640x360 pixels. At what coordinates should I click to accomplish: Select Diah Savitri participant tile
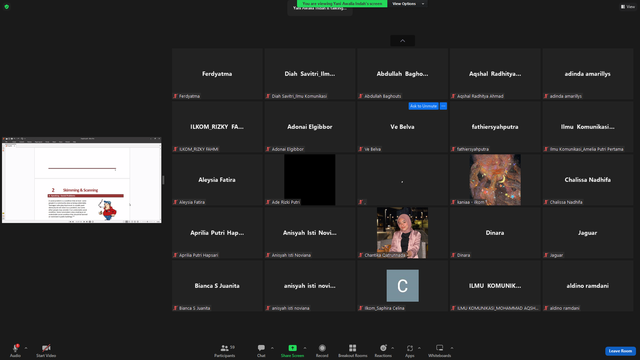pyautogui.click(x=310, y=74)
